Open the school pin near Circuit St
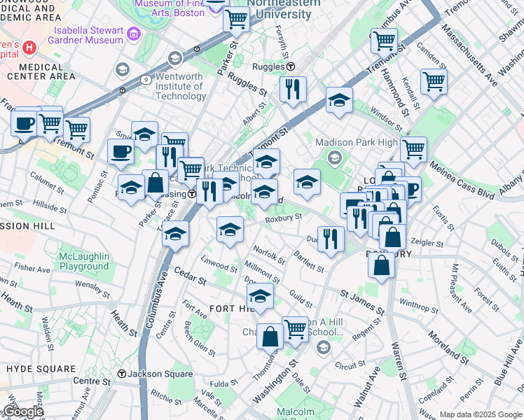 click(x=323, y=348)
